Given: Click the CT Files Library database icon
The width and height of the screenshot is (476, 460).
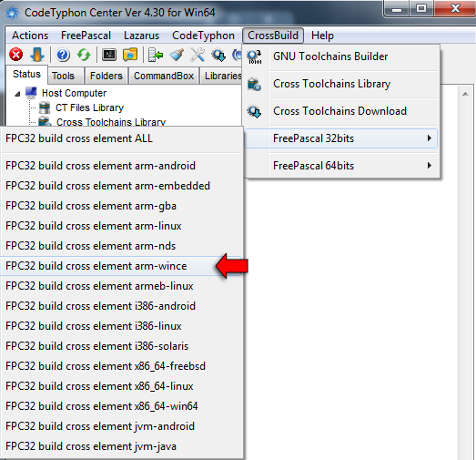Looking at the screenshot, I should coord(45,107).
